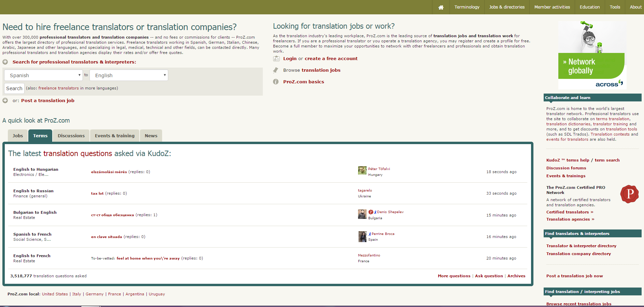Open the tax lot question

97,193
